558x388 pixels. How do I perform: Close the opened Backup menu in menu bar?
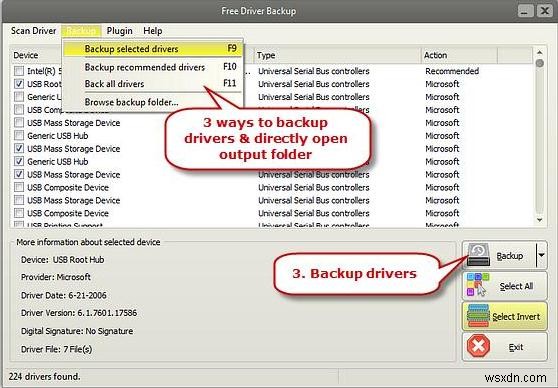pyautogui.click(x=81, y=31)
